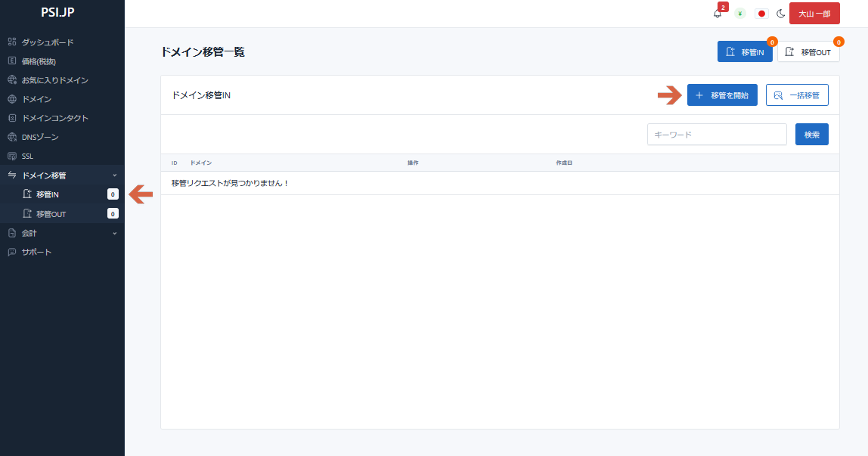Toggle dark mode moon icon

pyautogui.click(x=781, y=14)
